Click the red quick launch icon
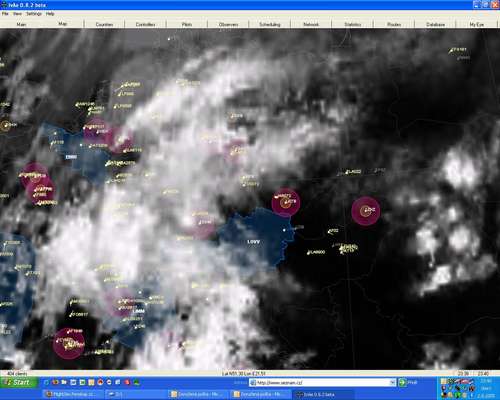The height and width of the screenshot is (400, 500). pyautogui.click(x=127, y=382)
